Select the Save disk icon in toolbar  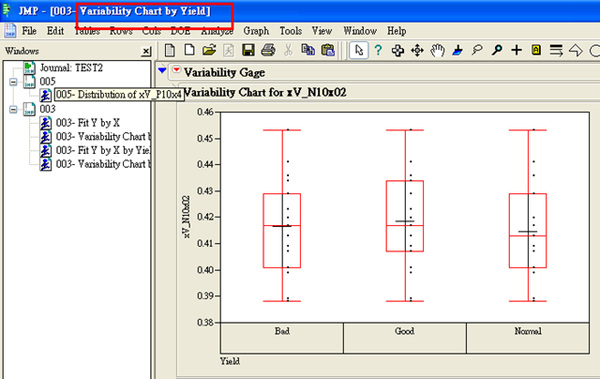click(248, 50)
